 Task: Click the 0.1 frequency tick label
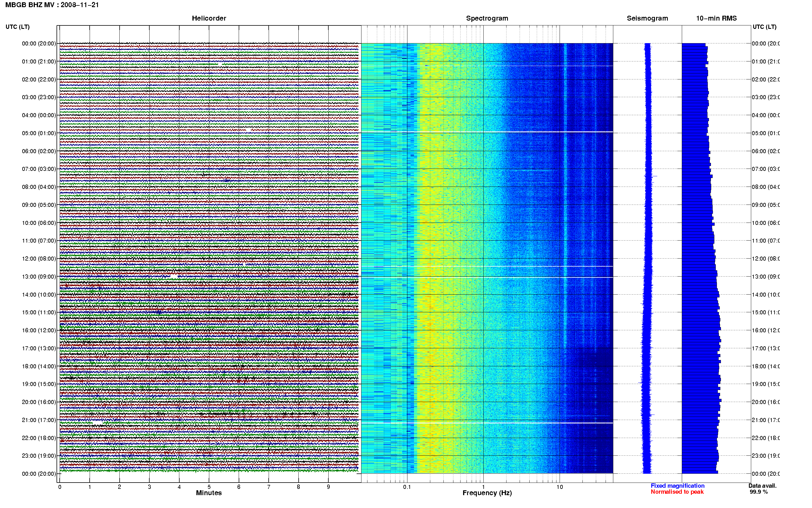click(x=407, y=487)
